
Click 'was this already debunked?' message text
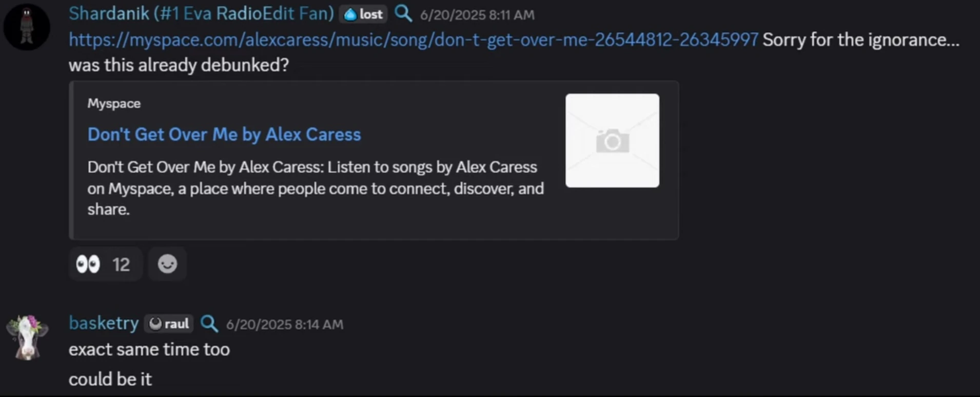point(179,65)
